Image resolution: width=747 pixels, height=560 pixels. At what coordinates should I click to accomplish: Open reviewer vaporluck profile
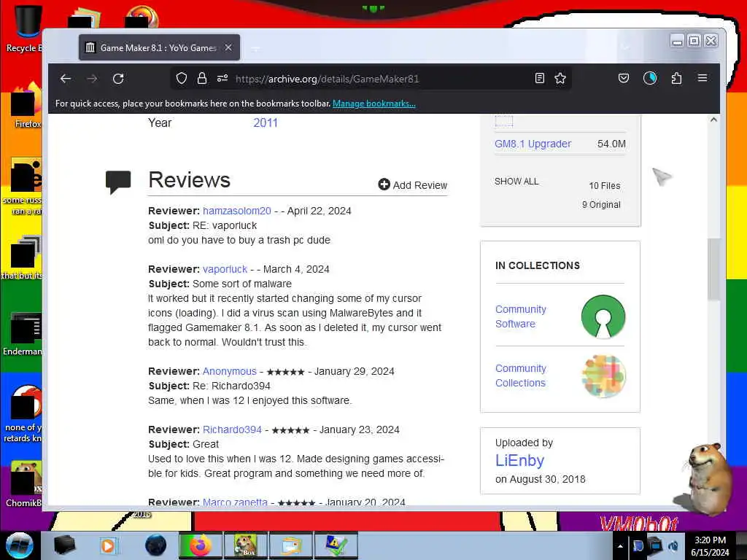click(x=225, y=269)
